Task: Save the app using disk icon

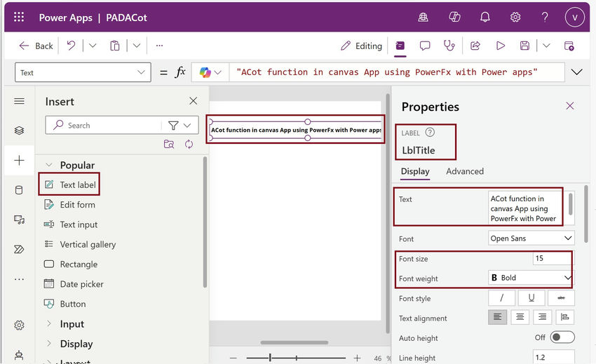Action: (524, 46)
